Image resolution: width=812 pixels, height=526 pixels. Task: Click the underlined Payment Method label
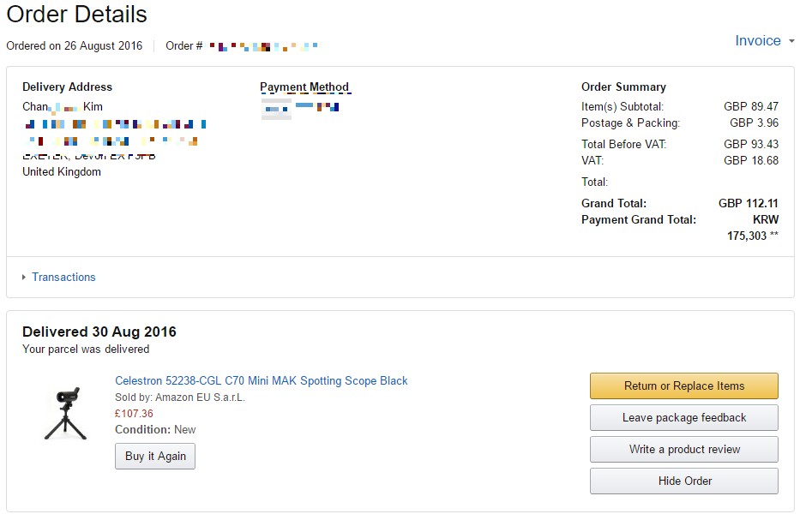point(304,87)
